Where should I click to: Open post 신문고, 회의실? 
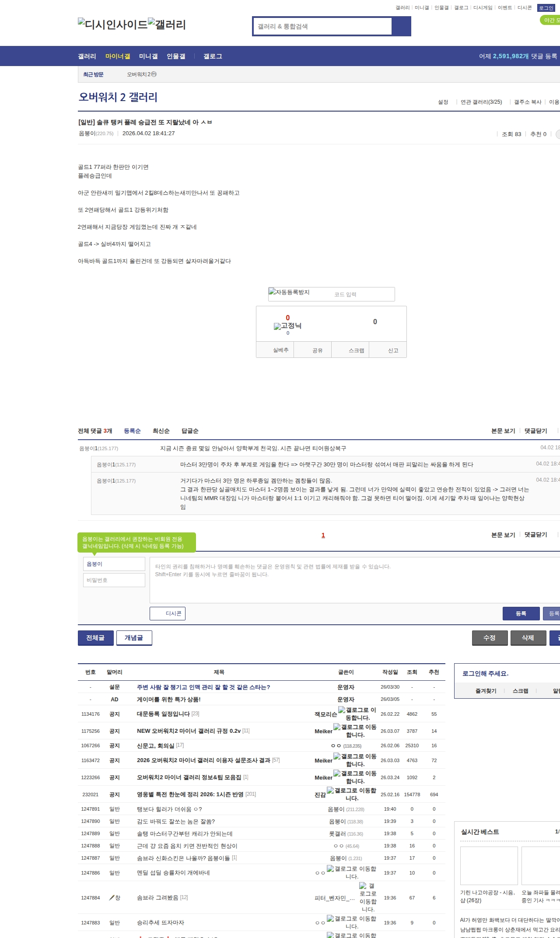pos(155,745)
